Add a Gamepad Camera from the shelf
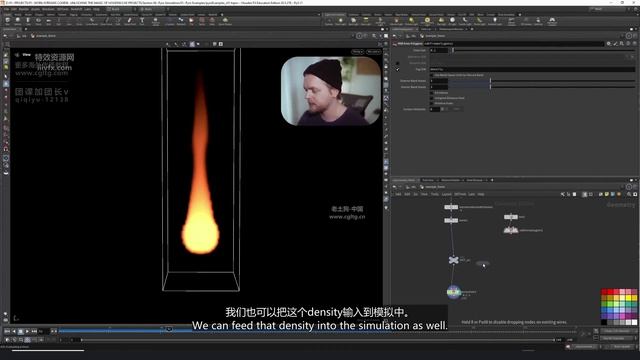Viewport: 640px width, 360px height. click(x=552, y=21)
